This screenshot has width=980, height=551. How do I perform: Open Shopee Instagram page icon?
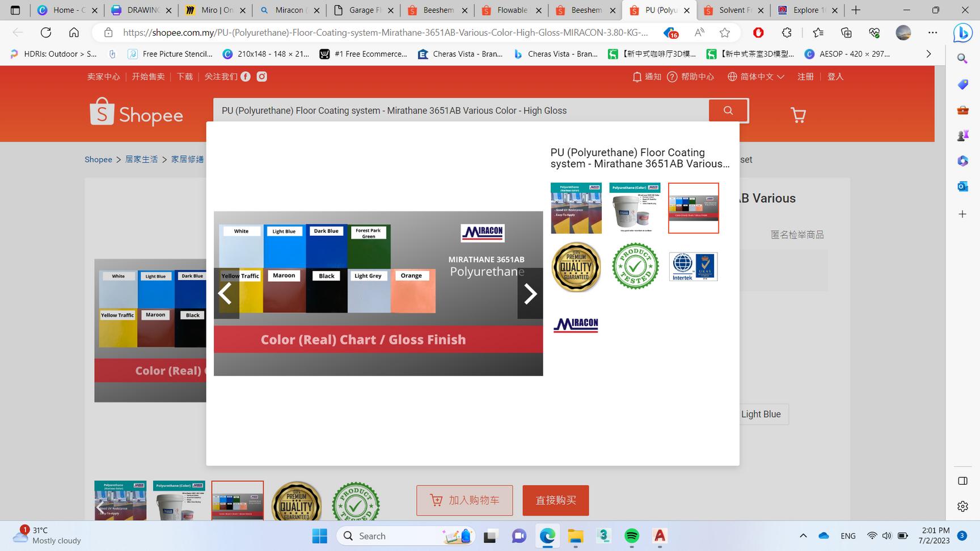point(261,77)
